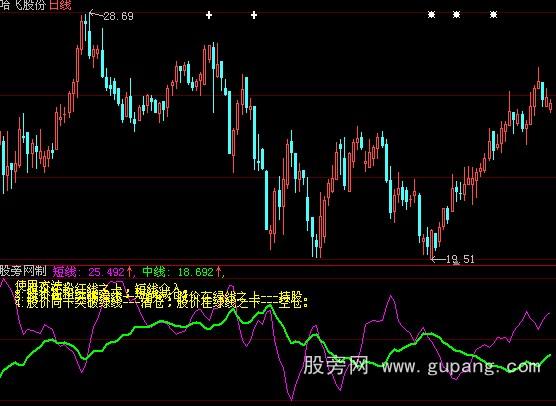556x406 pixels.
Task: Click the 28.69 high price label
Action: click(x=118, y=16)
